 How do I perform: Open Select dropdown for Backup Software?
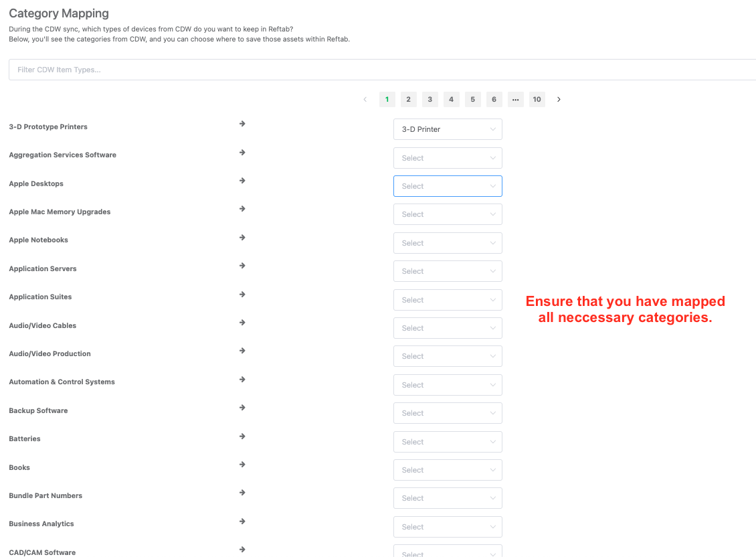tap(448, 413)
